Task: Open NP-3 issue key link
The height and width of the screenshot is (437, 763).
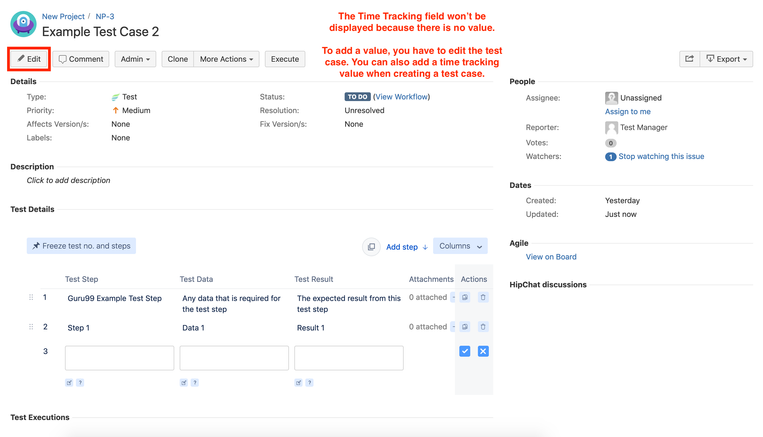Action: click(x=105, y=17)
